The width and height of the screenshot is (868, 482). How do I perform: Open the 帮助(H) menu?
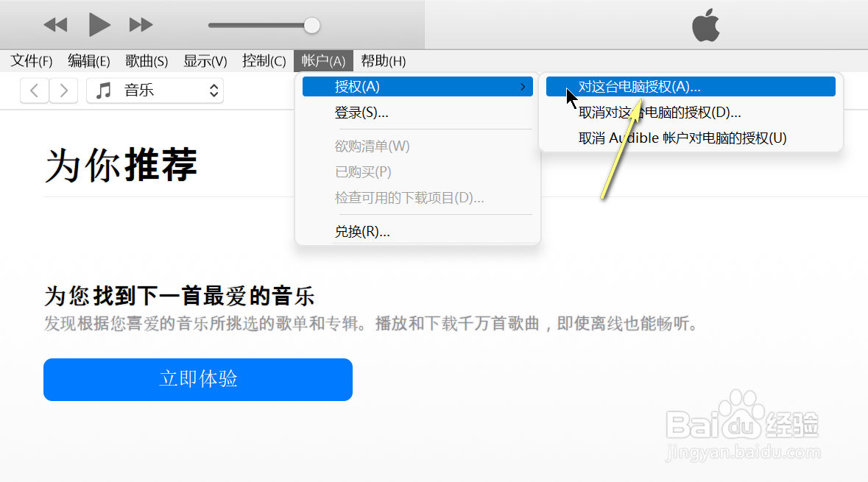point(383,60)
